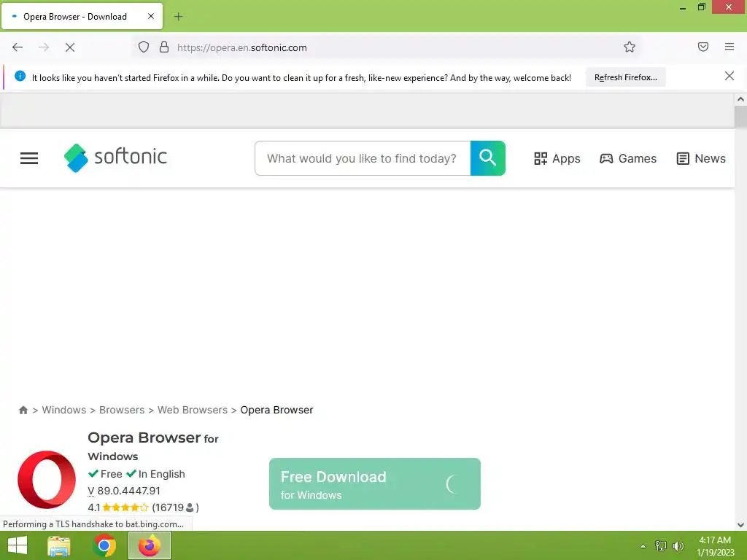The height and width of the screenshot is (560, 747).
Task: Open a new tab with plus button
Action: (178, 17)
